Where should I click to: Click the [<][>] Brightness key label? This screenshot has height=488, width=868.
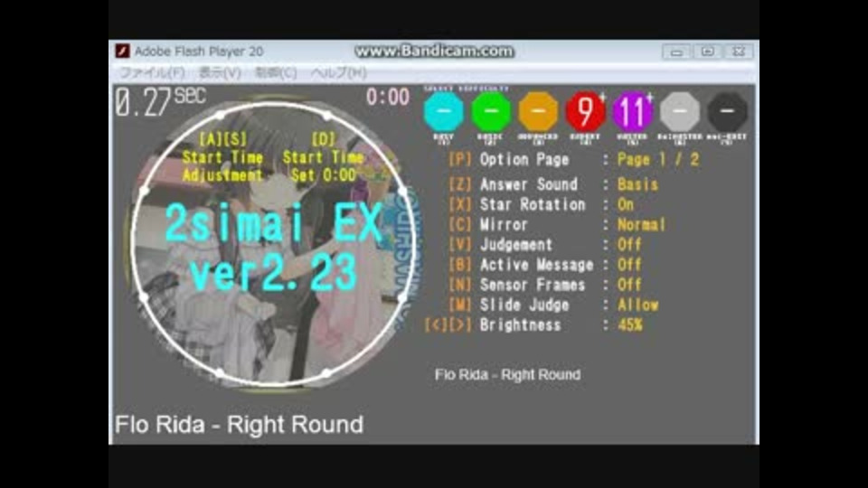448,324
